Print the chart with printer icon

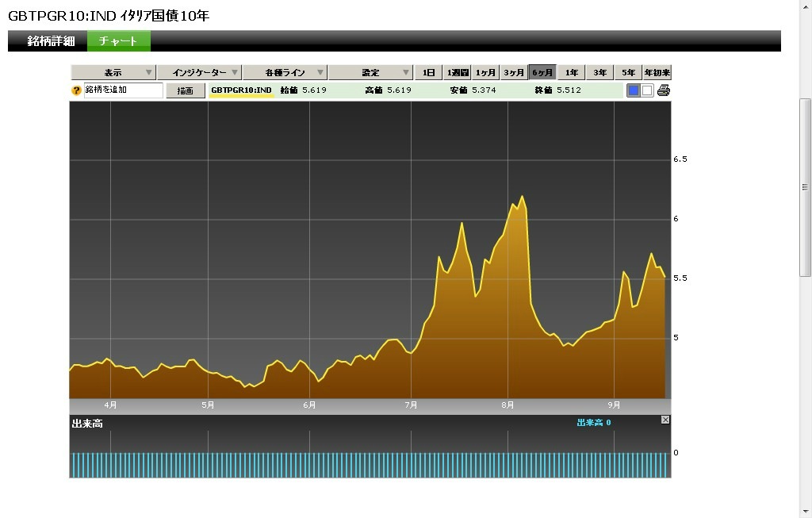(x=664, y=90)
